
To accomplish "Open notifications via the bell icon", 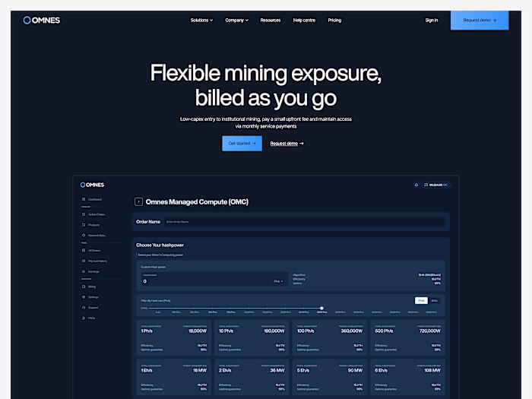I will coord(416,185).
